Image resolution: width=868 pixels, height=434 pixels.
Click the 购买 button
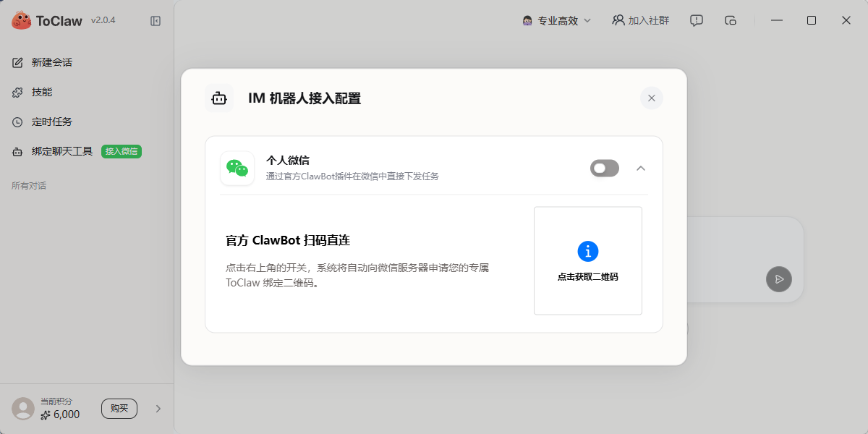tap(119, 409)
